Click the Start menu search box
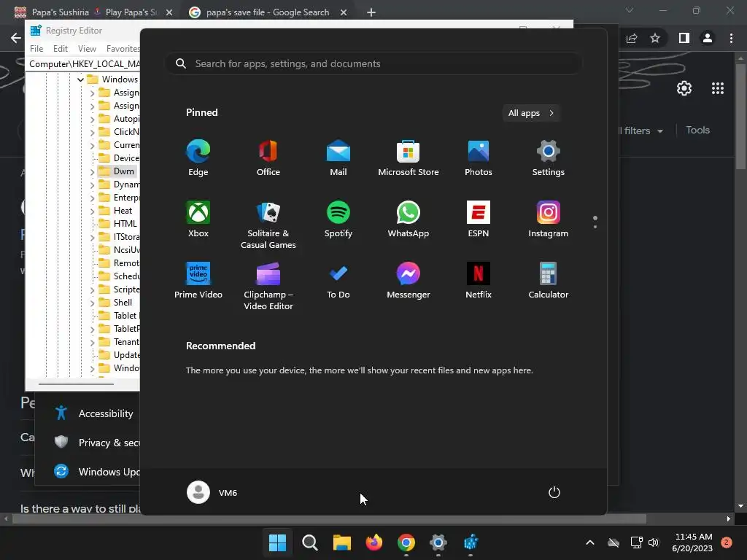 click(373, 64)
